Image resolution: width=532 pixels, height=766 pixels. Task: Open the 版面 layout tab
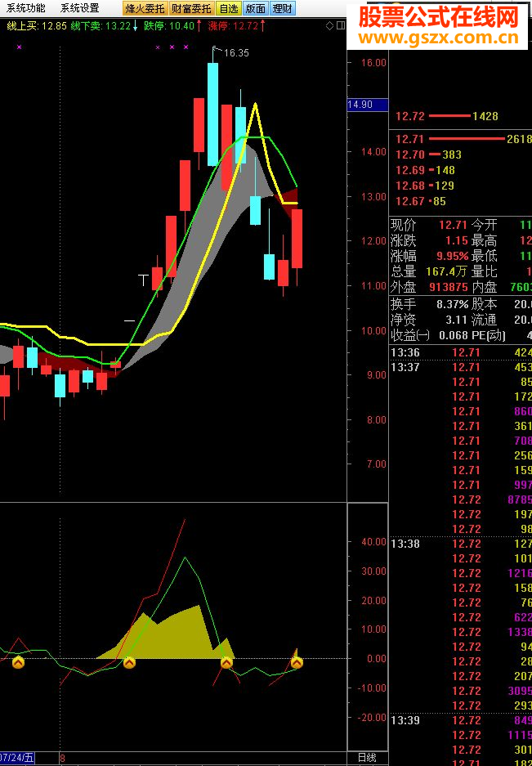click(x=256, y=8)
